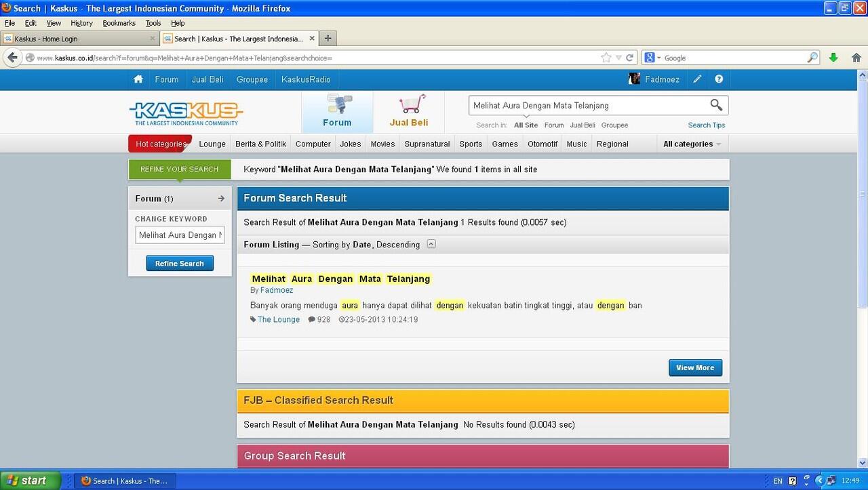Click the help icon in system tray
The image size is (868, 490).
792,481
